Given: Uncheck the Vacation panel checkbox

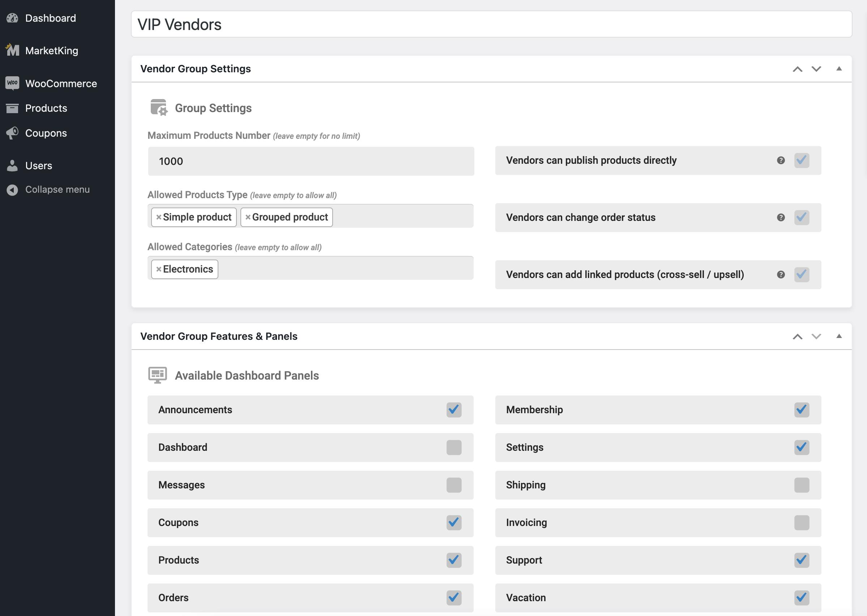Looking at the screenshot, I should pyautogui.click(x=802, y=598).
